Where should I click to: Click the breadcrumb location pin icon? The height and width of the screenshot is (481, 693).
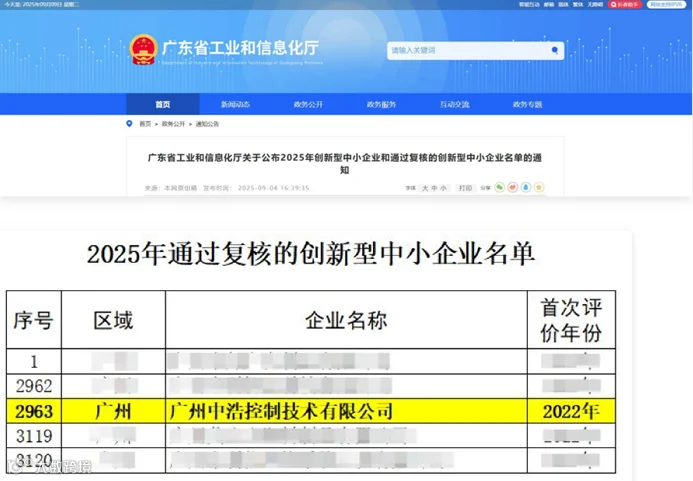pyautogui.click(x=129, y=124)
